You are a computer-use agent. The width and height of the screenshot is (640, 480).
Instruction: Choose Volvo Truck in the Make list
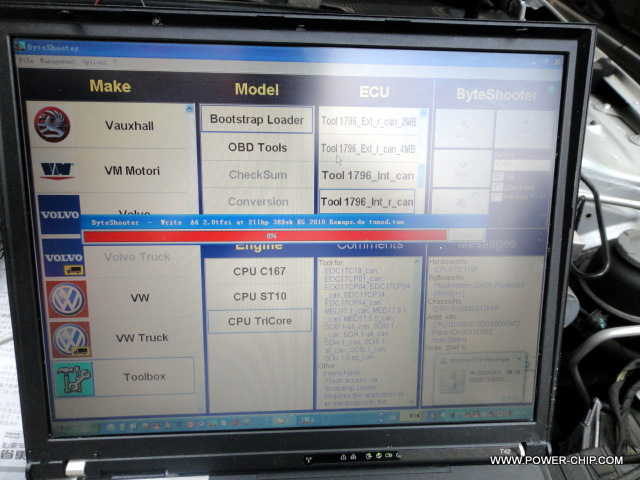137,257
